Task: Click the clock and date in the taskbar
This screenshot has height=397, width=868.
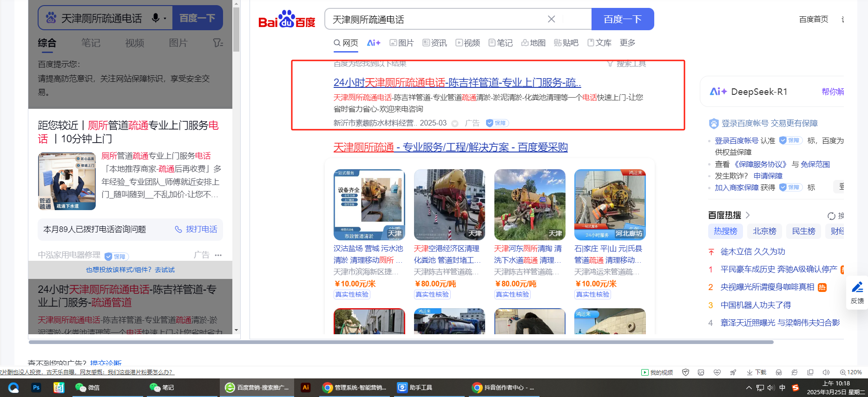Action: click(836, 388)
